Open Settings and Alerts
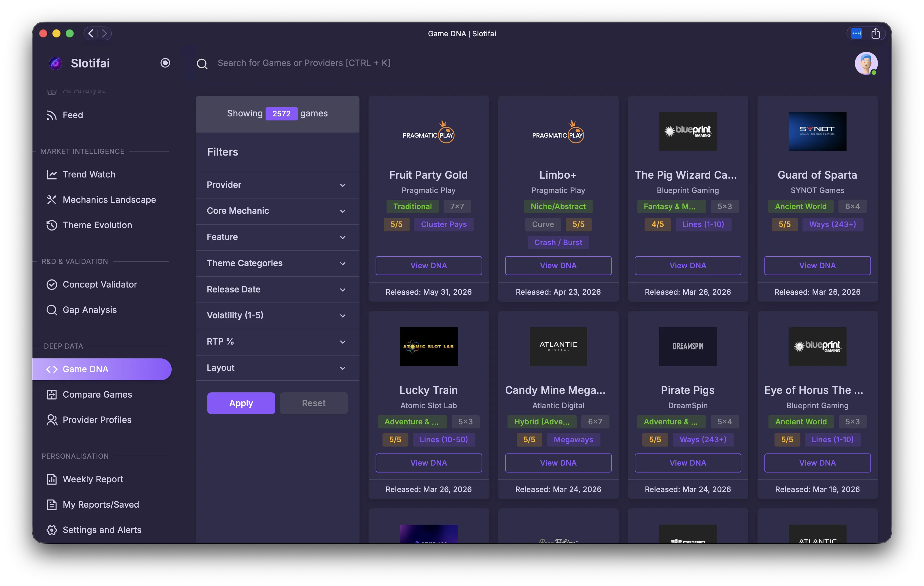 (102, 530)
